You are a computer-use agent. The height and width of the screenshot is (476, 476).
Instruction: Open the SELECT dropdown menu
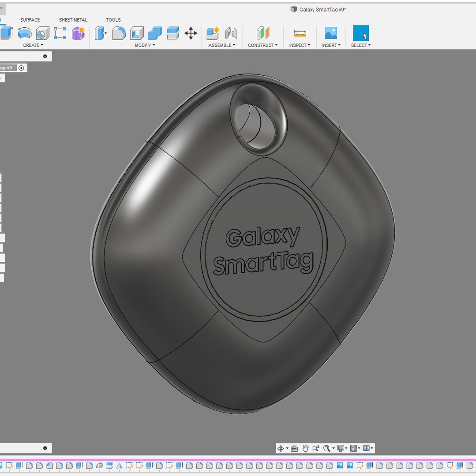[361, 45]
